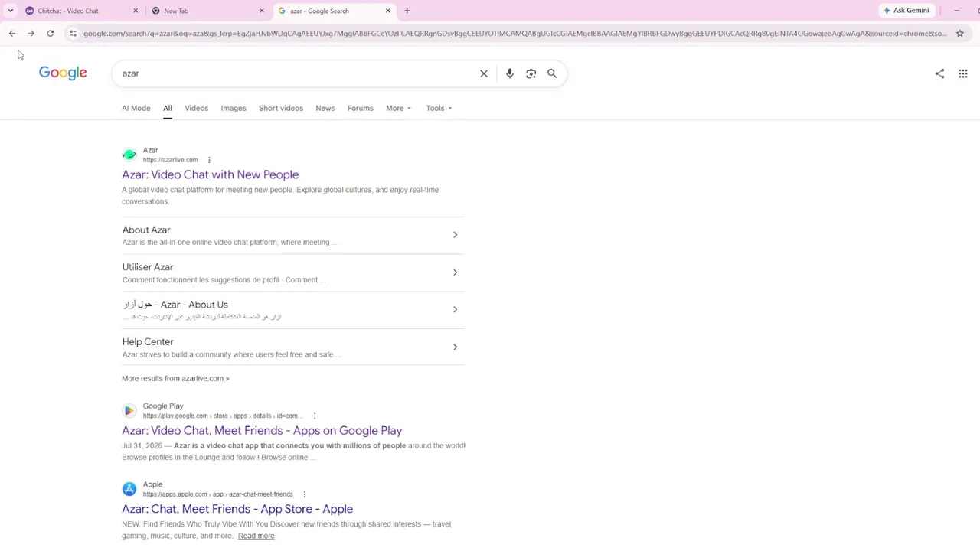Click the Apple App Store favicon

point(129,489)
